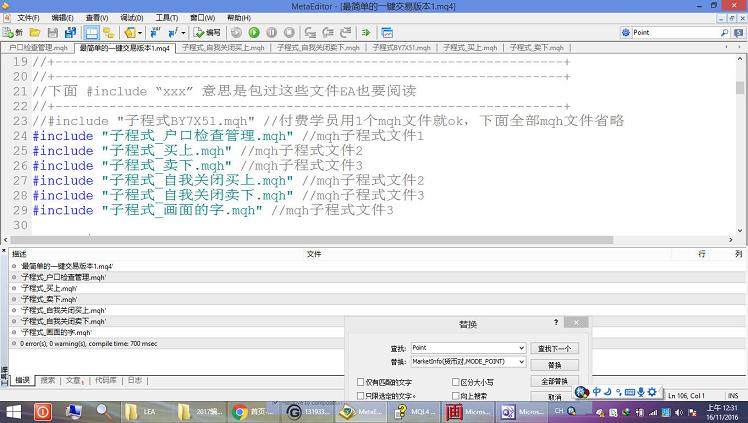Screen dimensions: 748x423
Task: Start debugging with the green play icon
Action: 254,32
